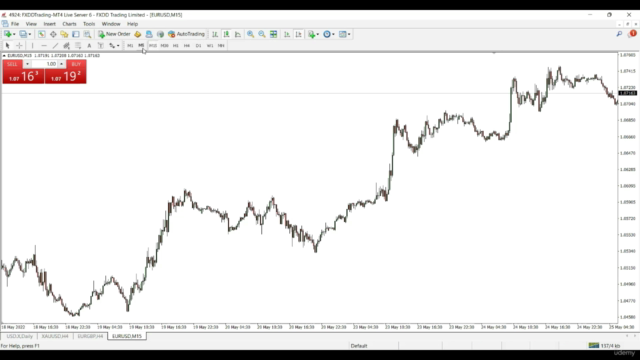Viewport: 640px width, 360px height.
Task: Toggle chart shift
Action: pyautogui.click(x=298, y=34)
